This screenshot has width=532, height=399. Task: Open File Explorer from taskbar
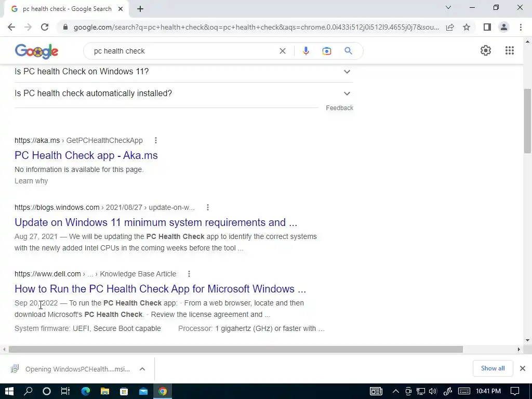point(105,391)
